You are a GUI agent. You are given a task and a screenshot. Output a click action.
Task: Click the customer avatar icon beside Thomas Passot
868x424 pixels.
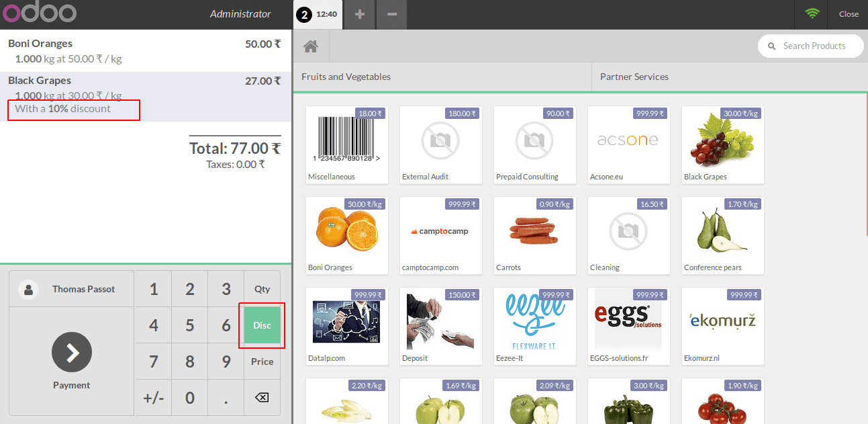tap(28, 290)
